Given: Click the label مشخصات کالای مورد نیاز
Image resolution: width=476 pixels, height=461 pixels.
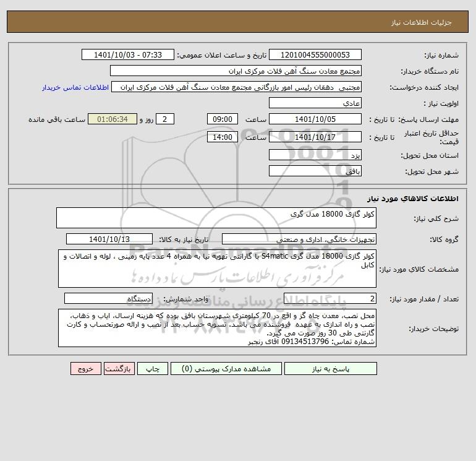Looking at the screenshot, I should pos(419,269).
